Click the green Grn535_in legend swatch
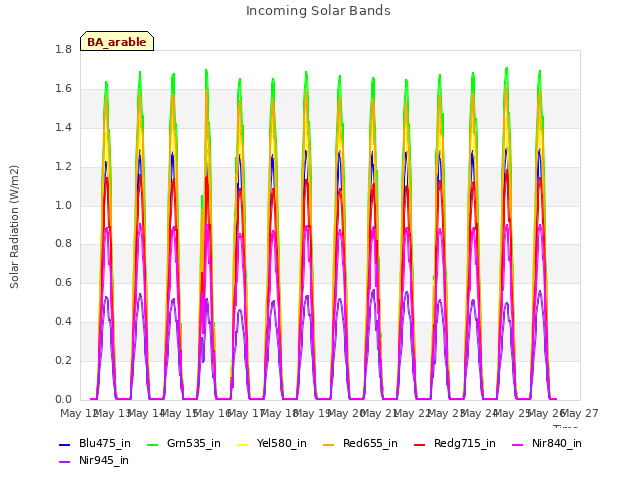This screenshot has height=480, width=640. [x=152, y=444]
